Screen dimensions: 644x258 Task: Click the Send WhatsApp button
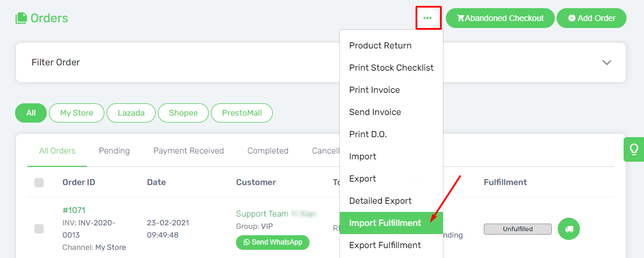(273, 242)
